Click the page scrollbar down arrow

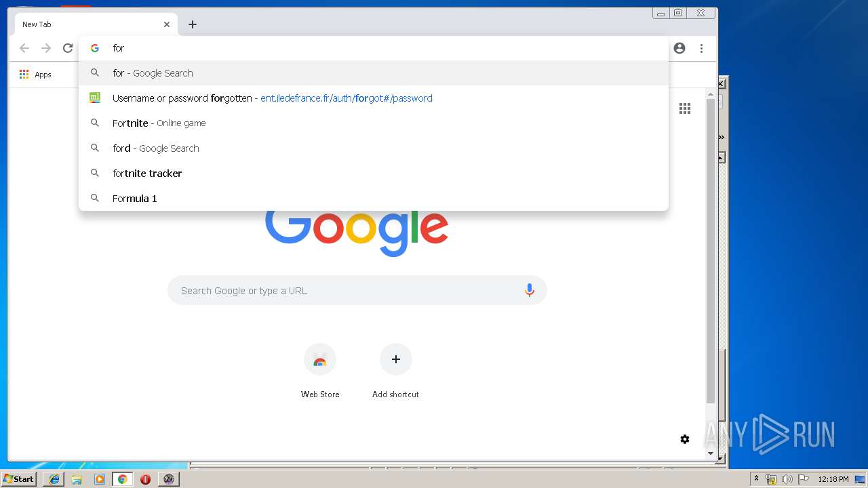tap(711, 453)
